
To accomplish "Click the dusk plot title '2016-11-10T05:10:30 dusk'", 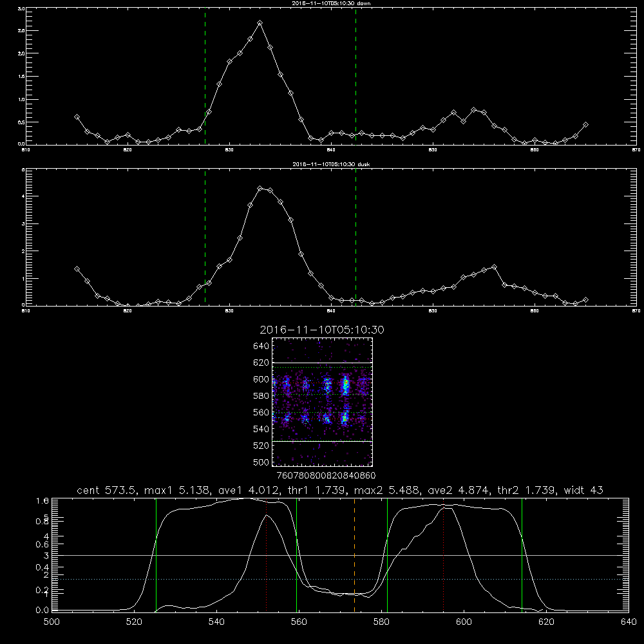I will point(331,164).
